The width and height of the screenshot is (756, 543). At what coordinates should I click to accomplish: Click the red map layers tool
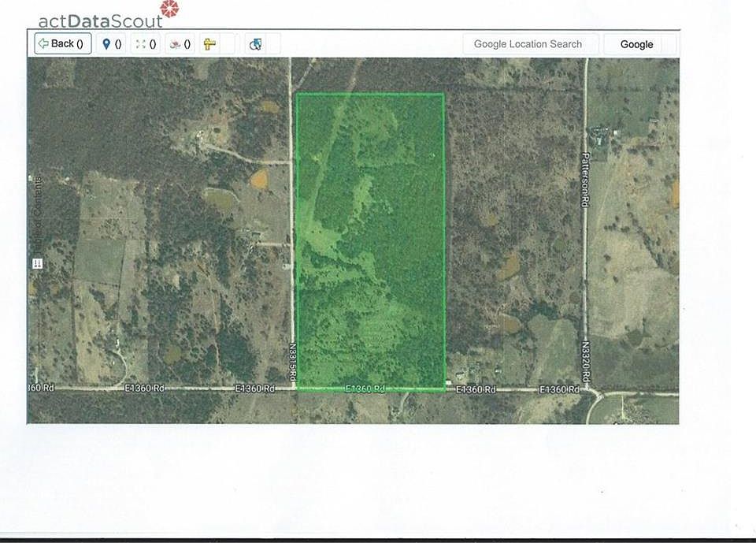click(180, 44)
